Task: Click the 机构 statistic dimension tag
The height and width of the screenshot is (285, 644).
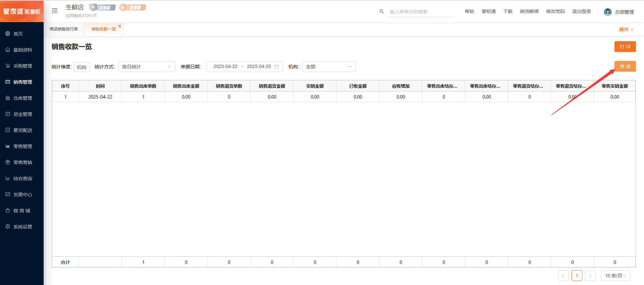Action: [82, 67]
